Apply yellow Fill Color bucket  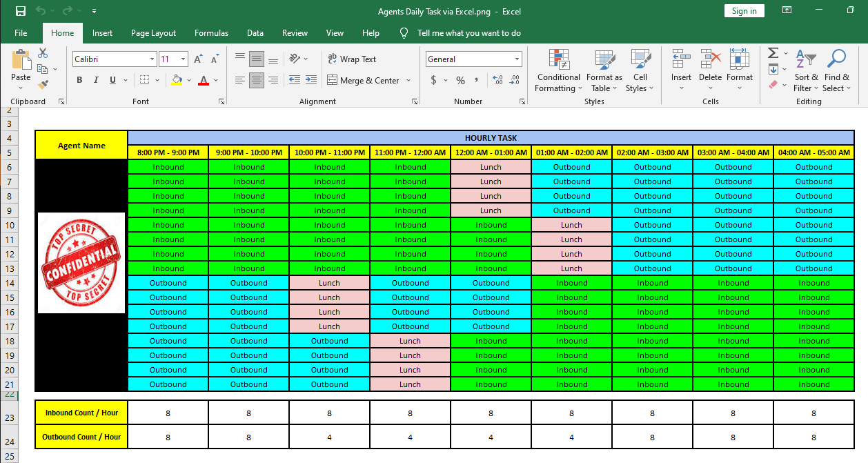point(177,80)
